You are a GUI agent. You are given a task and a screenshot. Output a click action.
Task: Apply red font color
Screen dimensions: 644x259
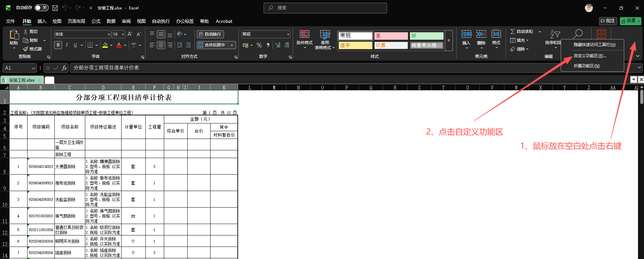point(119,45)
